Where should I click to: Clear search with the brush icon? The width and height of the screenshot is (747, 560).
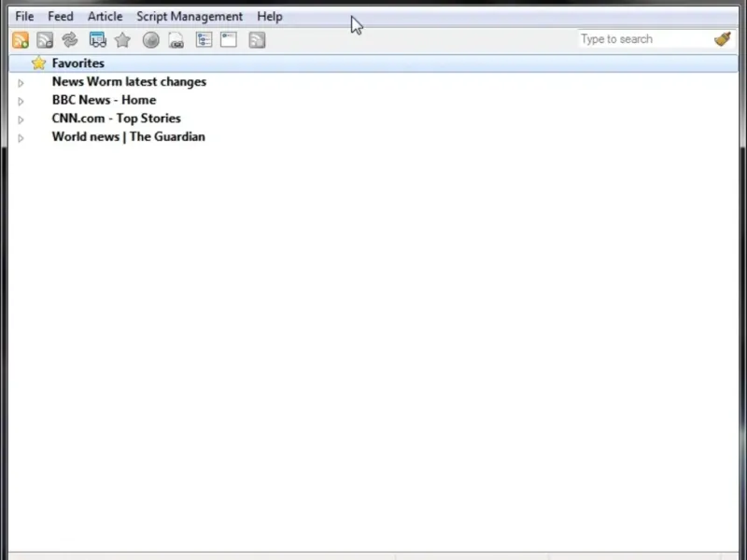[x=723, y=39]
